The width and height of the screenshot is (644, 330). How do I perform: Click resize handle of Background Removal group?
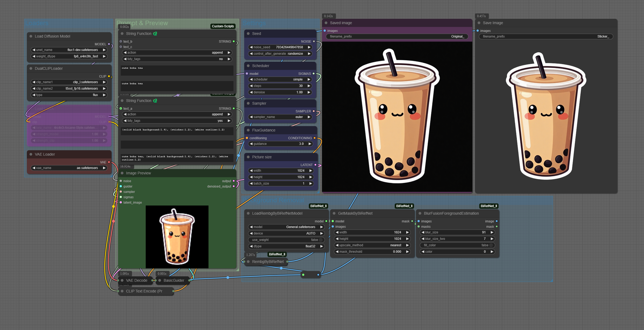[x=551, y=280]
